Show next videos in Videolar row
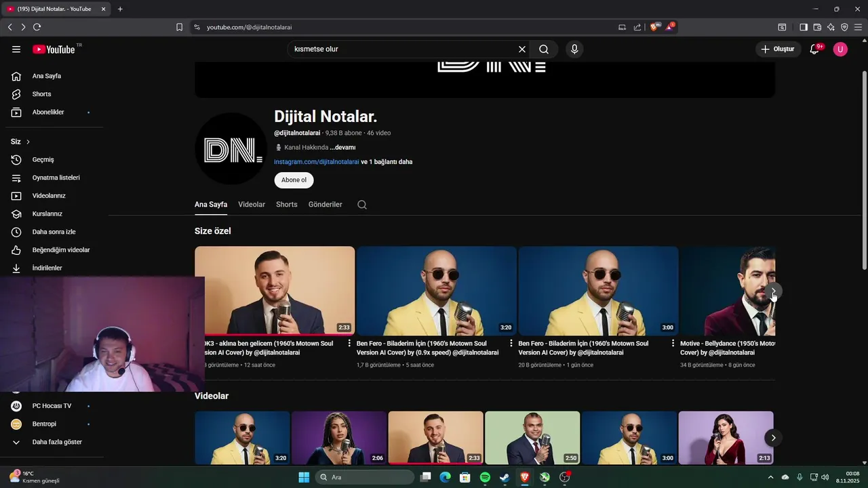The image size is (868, 488). tap(773, 438)
